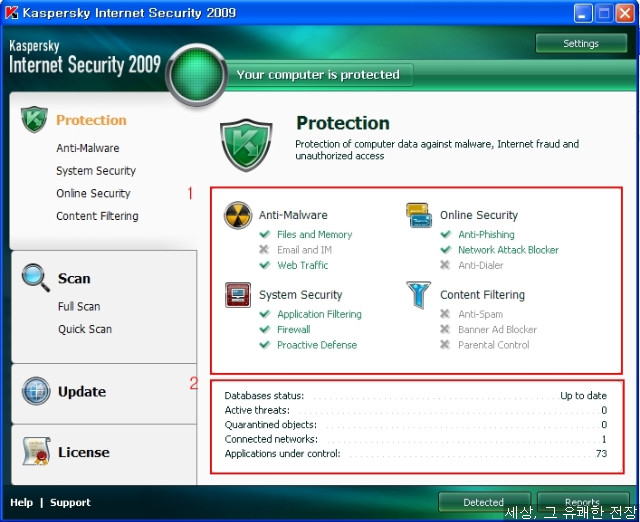Start a Quick Scan from sidebar
This screenshot has width=640, height=522.
[84, 329]
